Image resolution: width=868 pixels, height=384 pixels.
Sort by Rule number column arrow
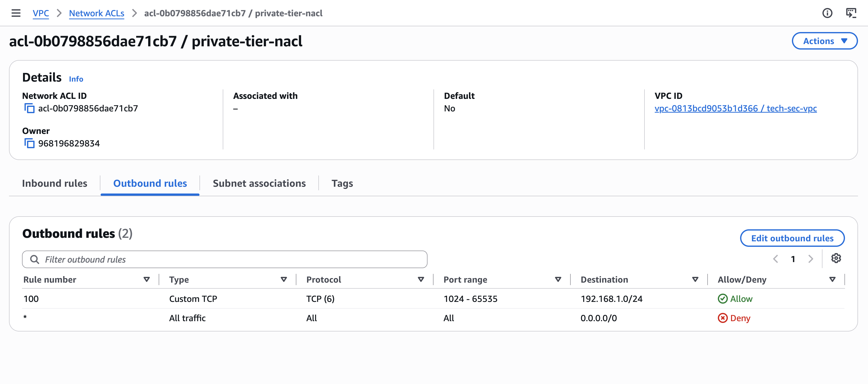[x=147, y=279]
